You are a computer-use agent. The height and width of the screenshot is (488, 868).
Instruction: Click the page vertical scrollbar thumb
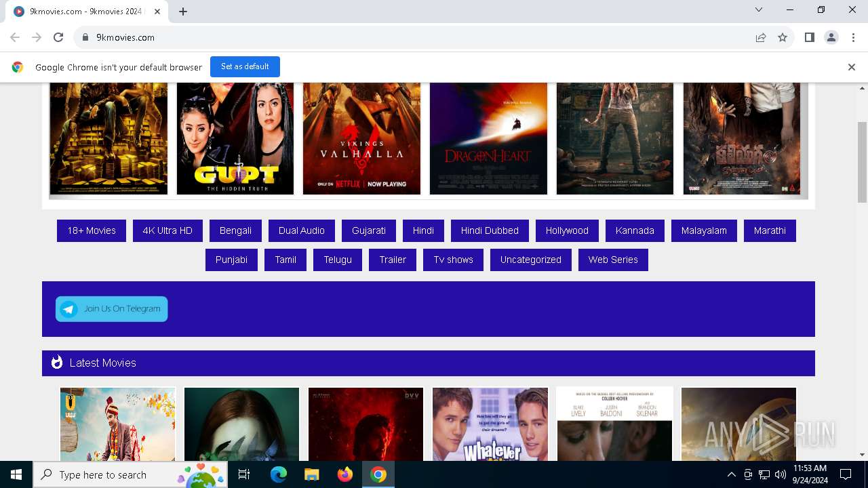coord(863,162)
